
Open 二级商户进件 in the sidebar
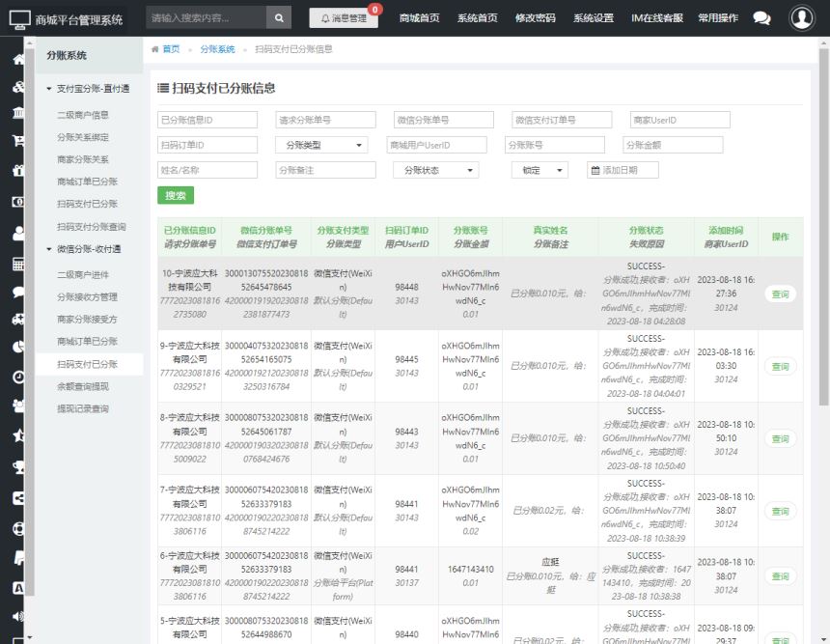pyautogui.click(x=83, y=274)
